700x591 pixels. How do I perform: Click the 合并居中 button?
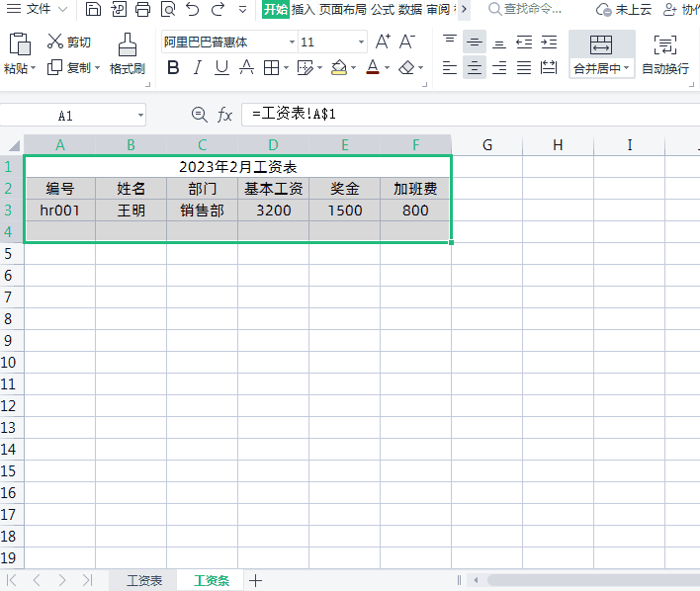(x=601, y=54)
